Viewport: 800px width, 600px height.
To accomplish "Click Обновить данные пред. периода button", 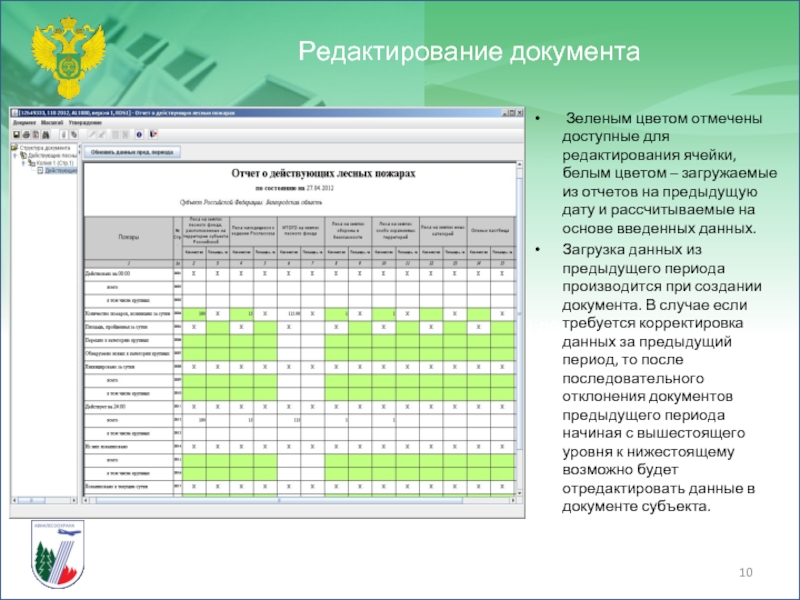I will pos(132,152).
